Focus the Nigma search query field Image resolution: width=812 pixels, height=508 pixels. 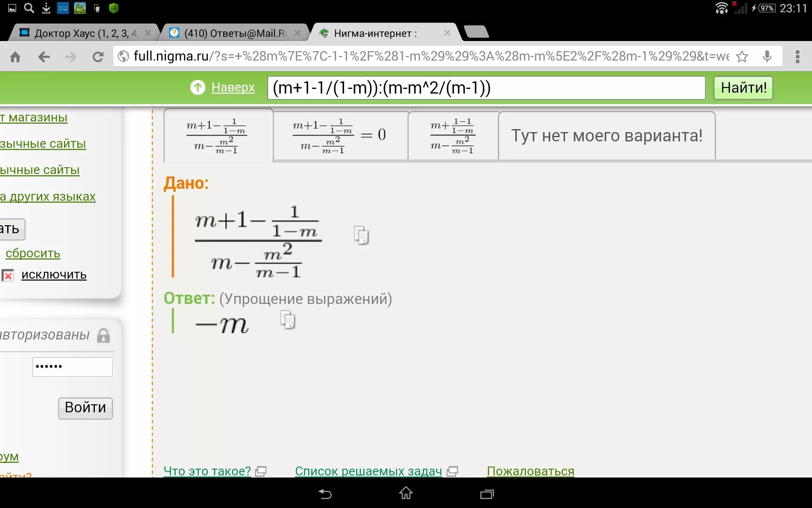[x=486, y=88]
